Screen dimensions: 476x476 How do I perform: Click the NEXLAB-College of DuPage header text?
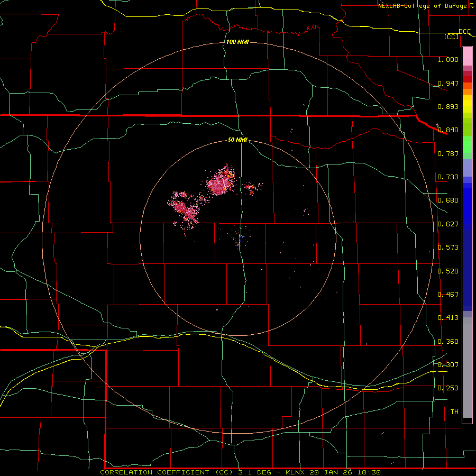423,6
